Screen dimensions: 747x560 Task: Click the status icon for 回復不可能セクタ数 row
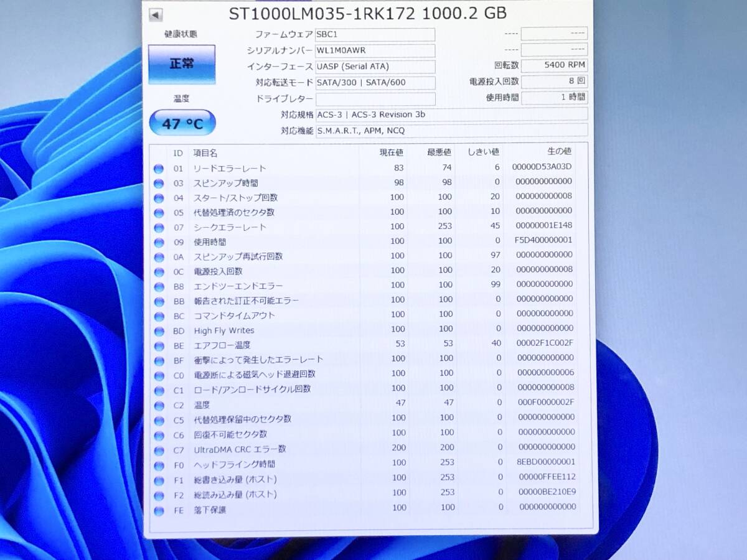click(158, 435)
